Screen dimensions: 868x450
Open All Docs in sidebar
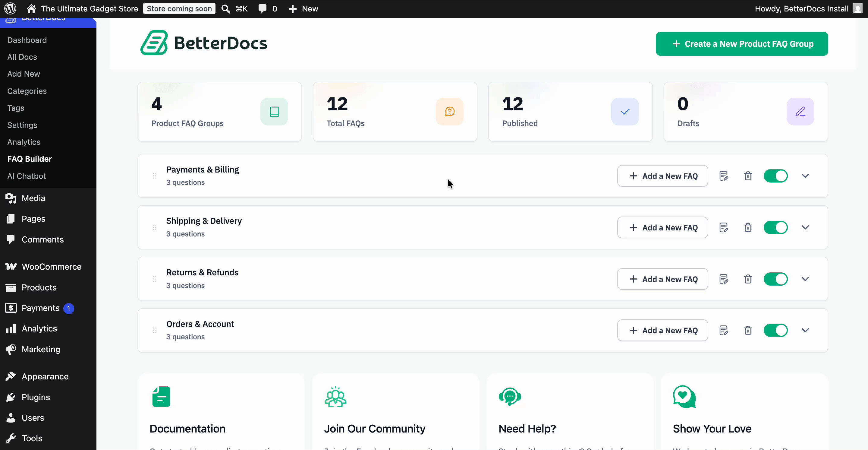22,57
